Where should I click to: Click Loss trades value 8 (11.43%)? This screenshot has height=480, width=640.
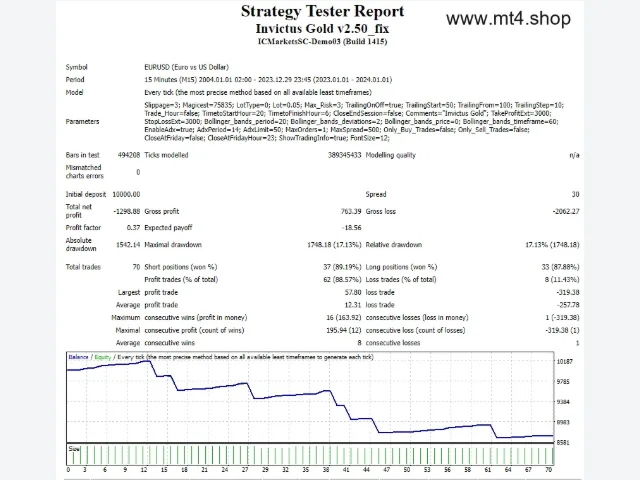[562, 280]
